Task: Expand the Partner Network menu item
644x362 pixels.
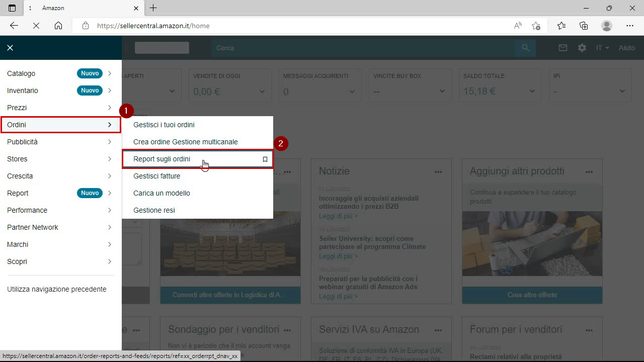Action: pyautogui.click(x=61, y=227)
